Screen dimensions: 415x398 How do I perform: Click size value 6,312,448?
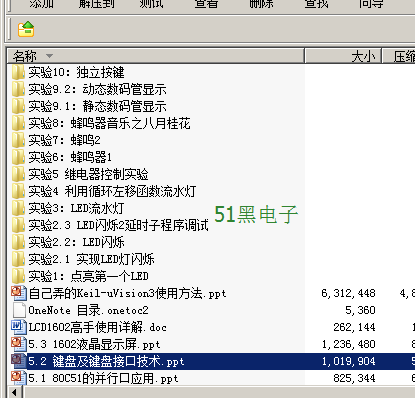348,293
